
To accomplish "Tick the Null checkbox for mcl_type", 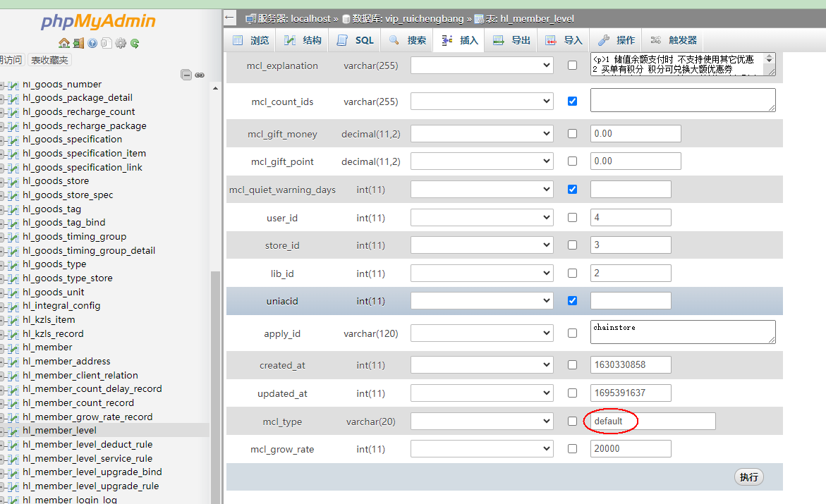I will 572,422.
